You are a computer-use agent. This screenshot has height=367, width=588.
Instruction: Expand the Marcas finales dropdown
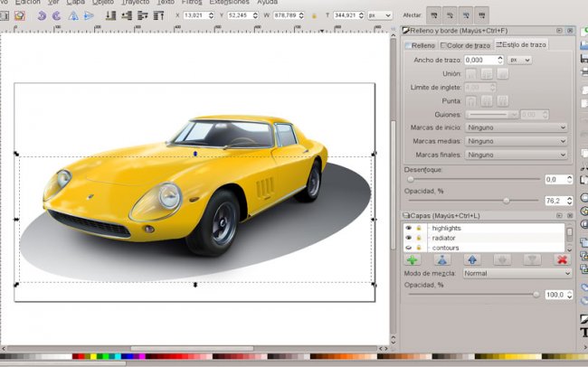[x=517, y=155]
